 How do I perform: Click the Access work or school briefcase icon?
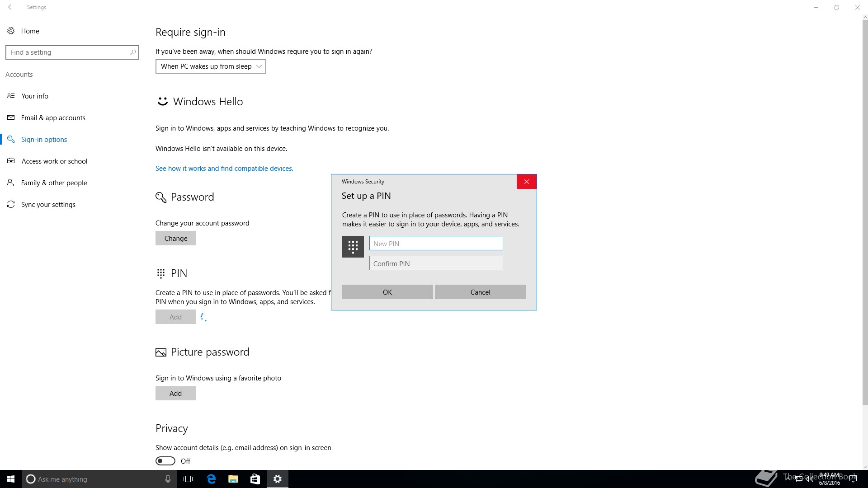coord(11,161)
